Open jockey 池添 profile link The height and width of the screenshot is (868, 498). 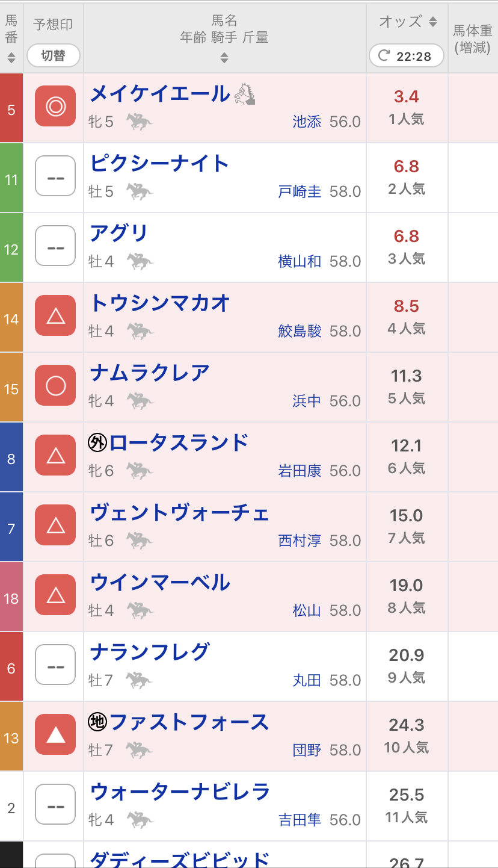point(307,122)
